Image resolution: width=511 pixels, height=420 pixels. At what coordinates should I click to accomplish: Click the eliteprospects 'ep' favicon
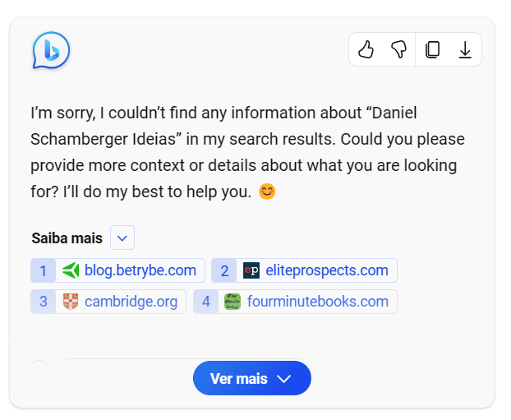coord(251,270)
